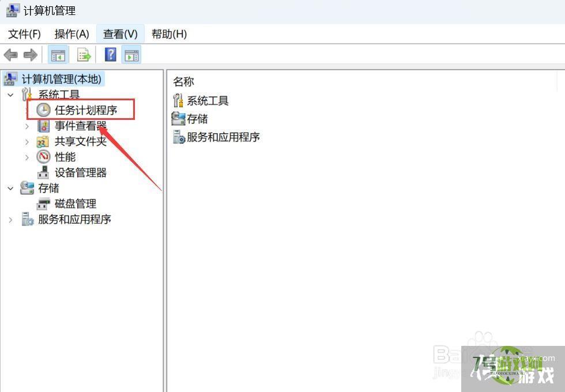Expand the 事件查看器 tree node

click(27, 126)
